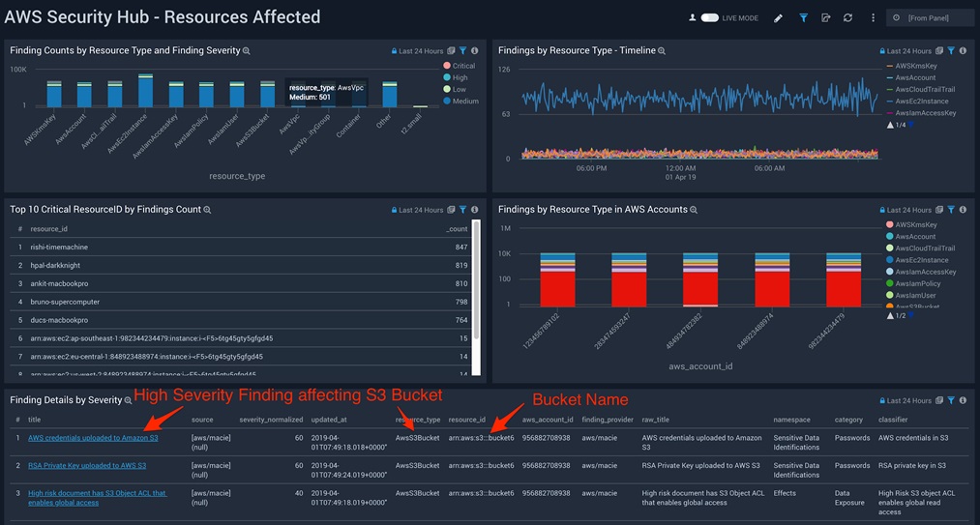980x525 pixels.
Task: Toggle AwsIamPolicy in AWS Accounts legend
Action: coord(913,283)
